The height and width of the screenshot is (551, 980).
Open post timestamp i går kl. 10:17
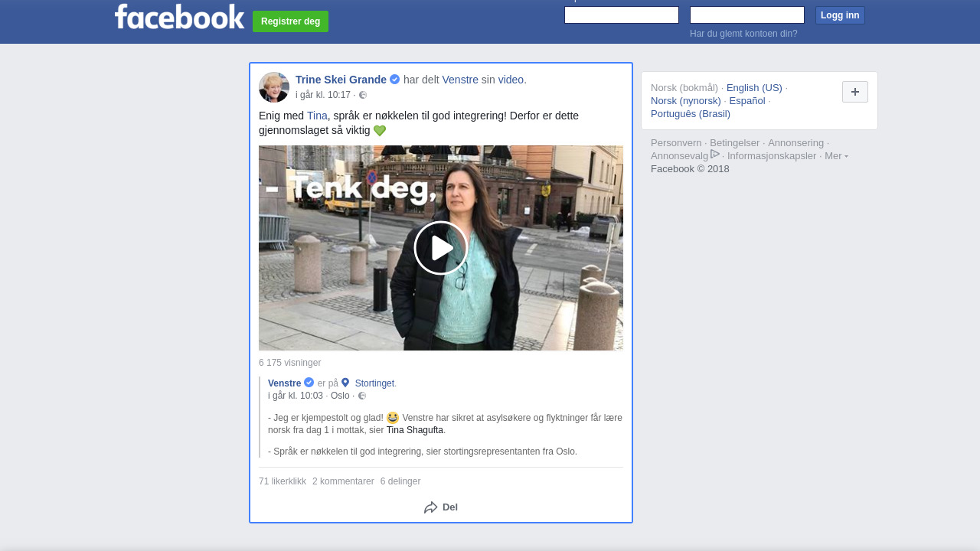coord(323,96)
